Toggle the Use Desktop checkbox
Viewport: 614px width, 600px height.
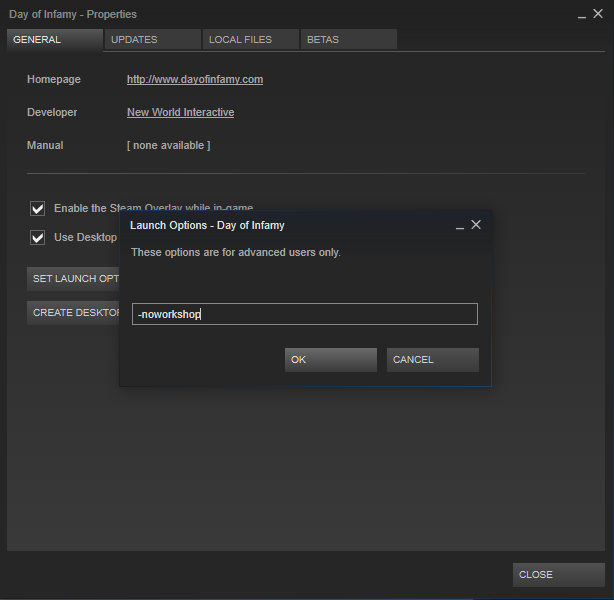[x=38, y=237]
